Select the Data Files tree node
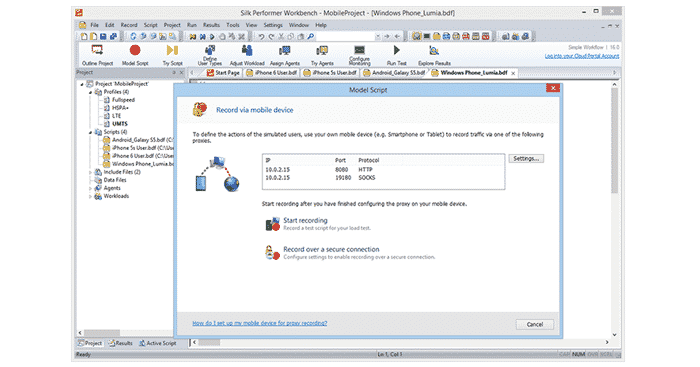Viewport: 700px width, 367px height. click(115, 180)
